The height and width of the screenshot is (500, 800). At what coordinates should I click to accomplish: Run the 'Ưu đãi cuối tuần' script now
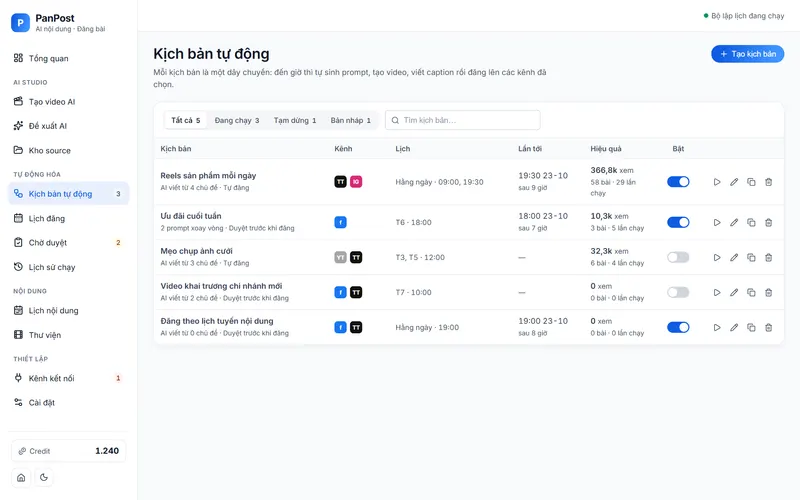tap(717, 222)
